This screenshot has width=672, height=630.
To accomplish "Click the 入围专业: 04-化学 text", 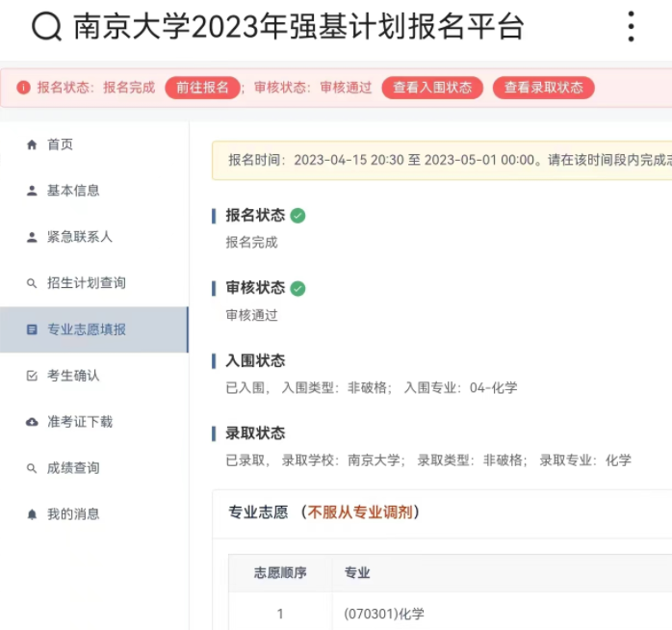I will [461, 388].
